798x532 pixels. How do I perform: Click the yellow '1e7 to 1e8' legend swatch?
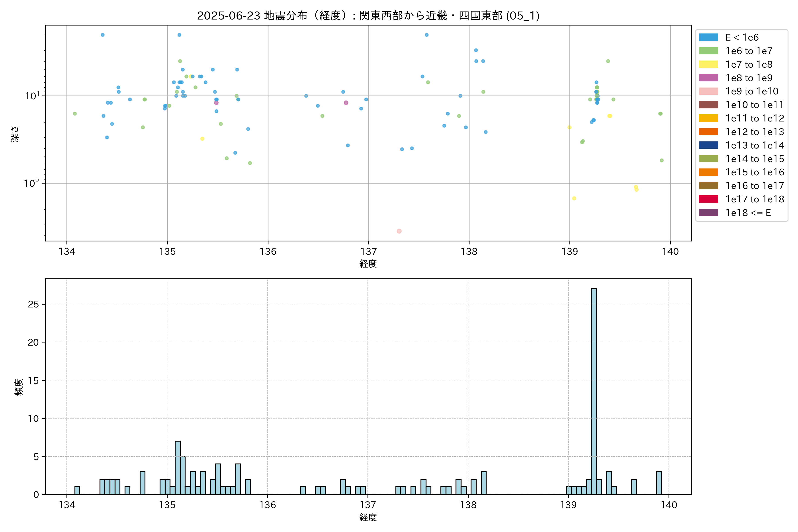(708, 65)
